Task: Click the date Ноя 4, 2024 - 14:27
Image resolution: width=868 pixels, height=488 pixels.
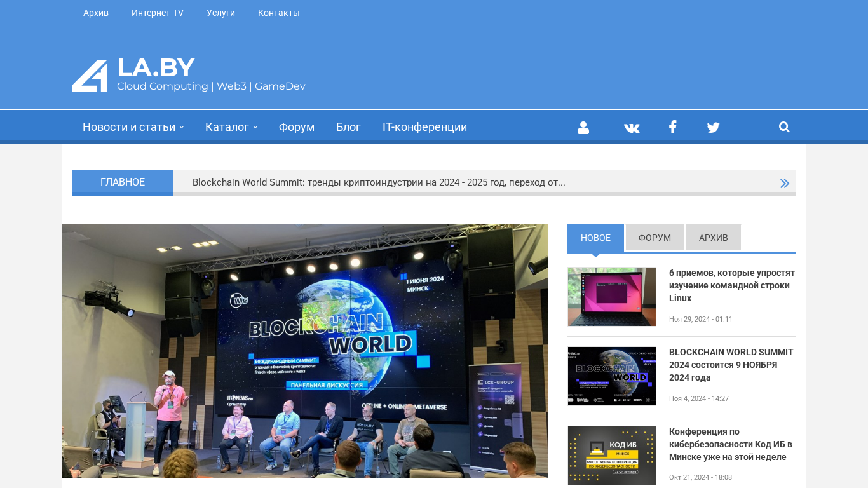Action: 699,398
